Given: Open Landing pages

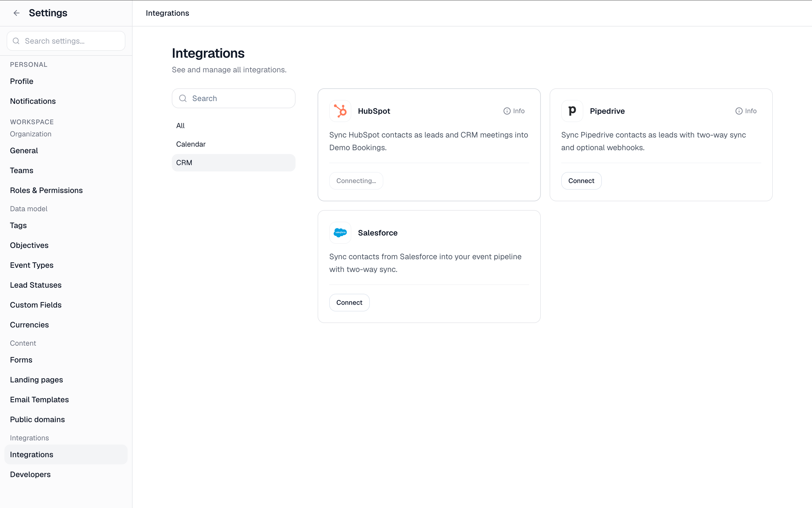Looking at the screenshot, I should [x=66, y=380].
